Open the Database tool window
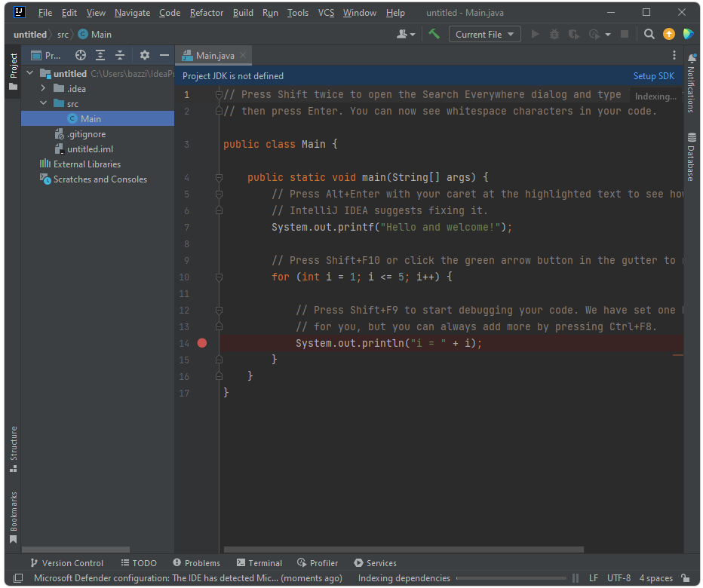Image resolution: width=703 pixels, height=588 pixels. coord(690,158)
